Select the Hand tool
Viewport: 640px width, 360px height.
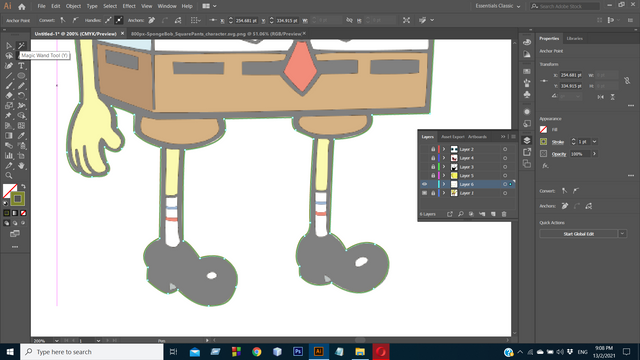tap(21, 165)
